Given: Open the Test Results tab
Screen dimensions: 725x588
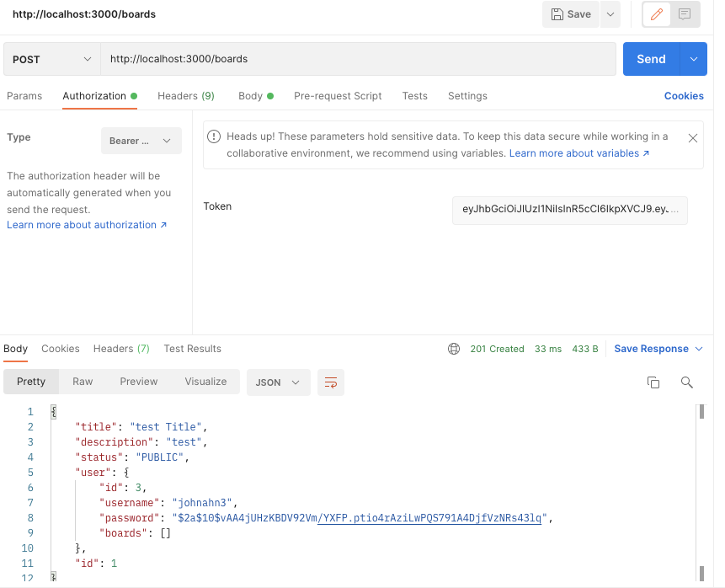Looking at the screenshot, I should pyautogui.click(x=192, y=349).
